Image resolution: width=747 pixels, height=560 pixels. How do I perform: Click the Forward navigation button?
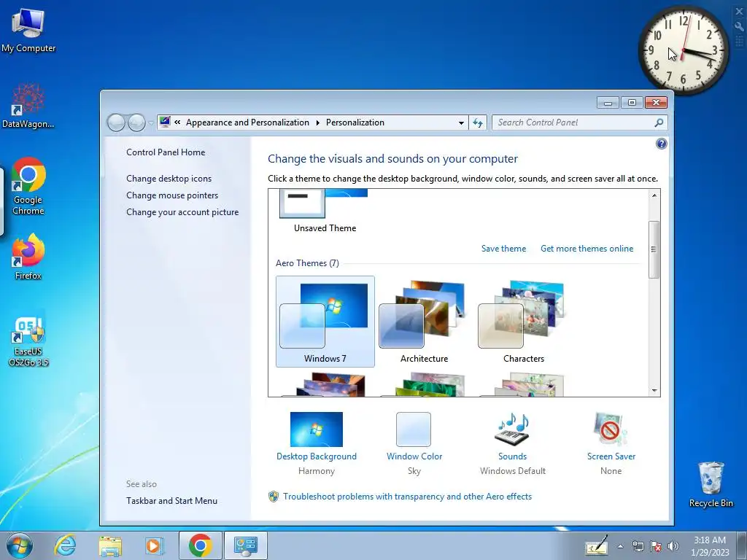136,122
